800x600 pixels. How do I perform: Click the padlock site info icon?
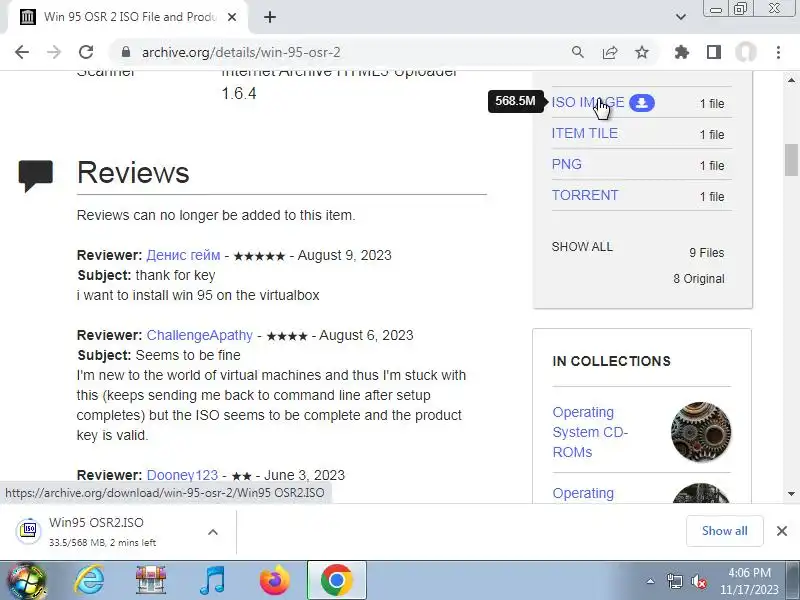click(x=126, y=52)
